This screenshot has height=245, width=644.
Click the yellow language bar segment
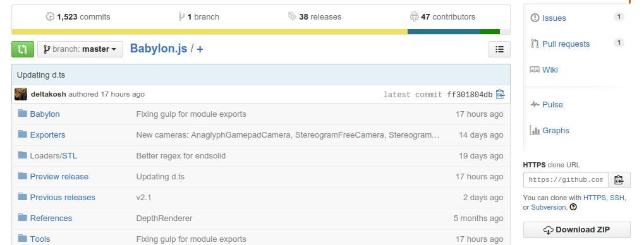[x=209, y=32]
